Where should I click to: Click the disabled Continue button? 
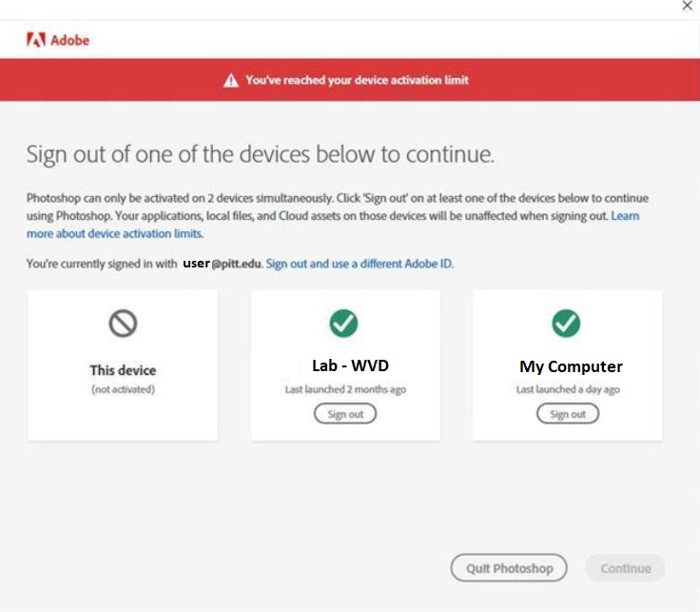click(x=626, y=568)
